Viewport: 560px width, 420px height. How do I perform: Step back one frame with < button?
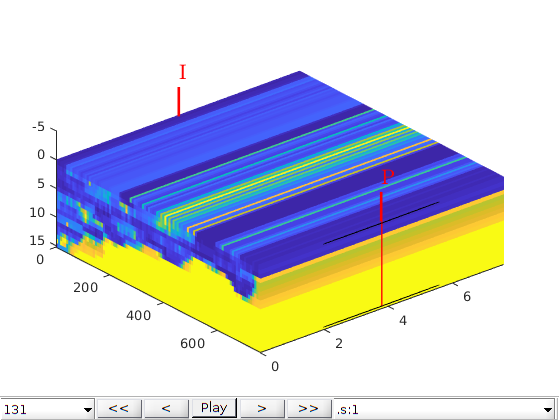166,408
